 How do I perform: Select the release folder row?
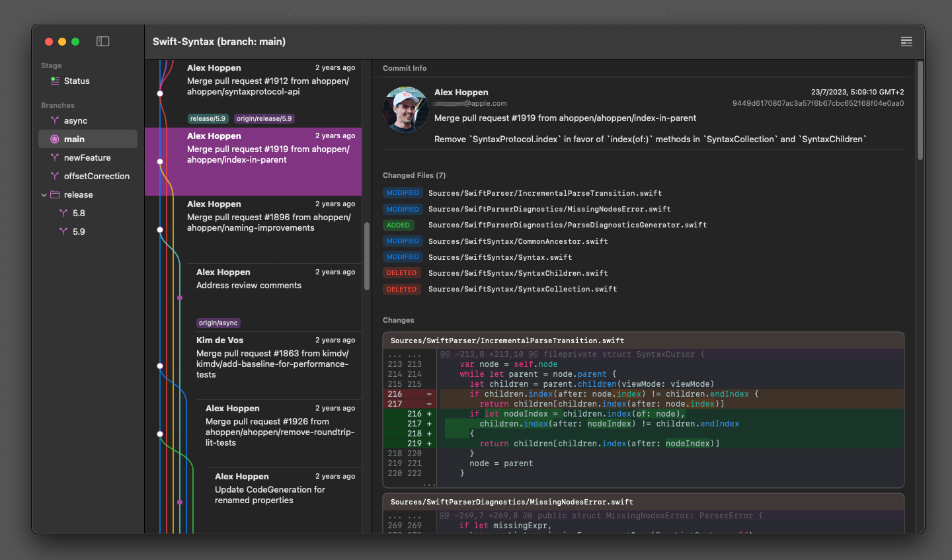88,194
